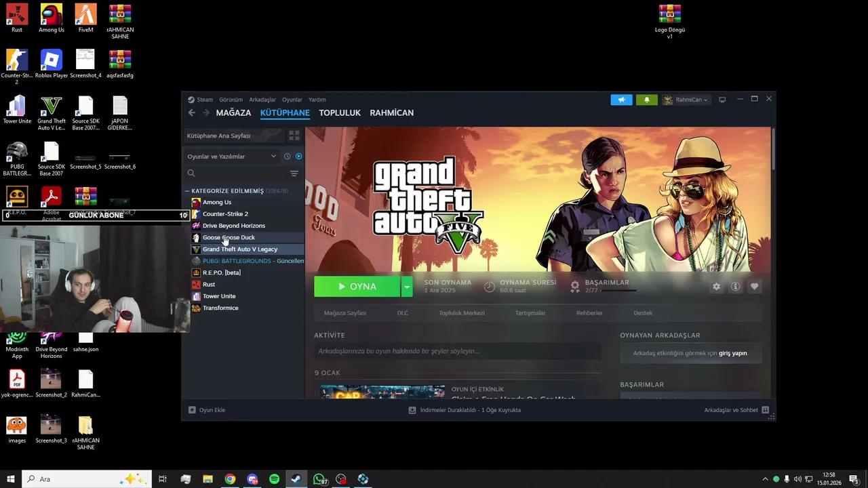Open Logo Döngü v1 desktop archive
The image size is (868, 488).
(669, 22)
